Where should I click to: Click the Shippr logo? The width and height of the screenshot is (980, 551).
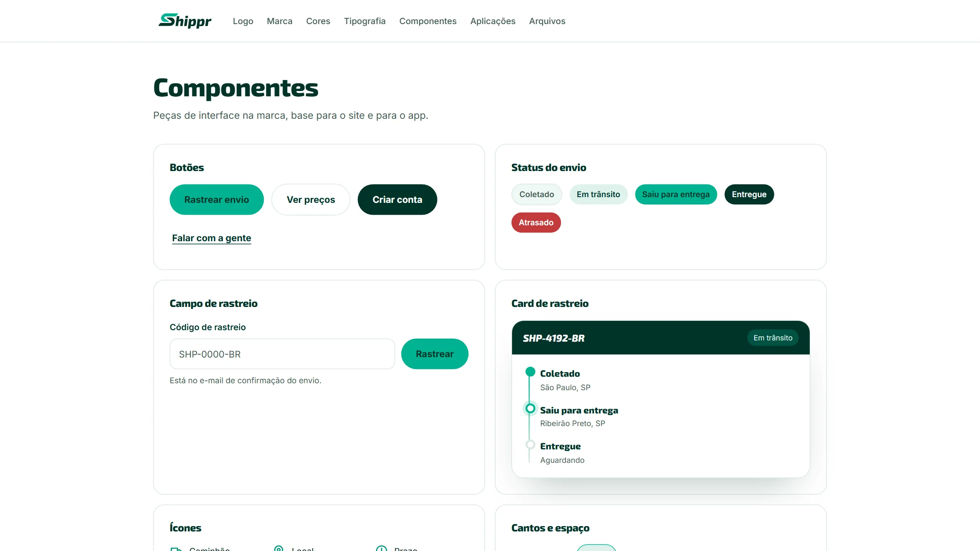(185, 21)
